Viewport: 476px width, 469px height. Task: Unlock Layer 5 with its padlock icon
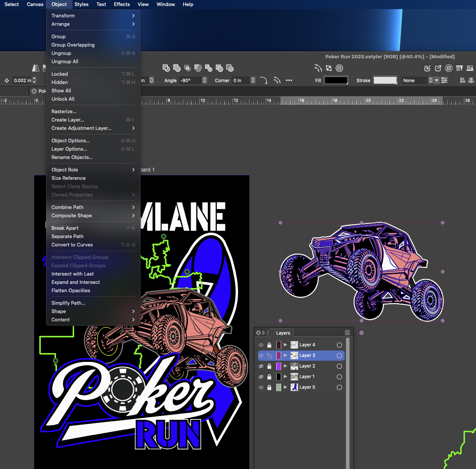pyautogui.click(x=269, y=387)
